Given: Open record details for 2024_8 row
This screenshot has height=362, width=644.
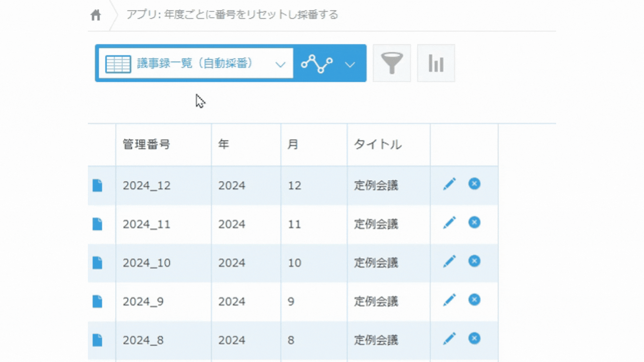Looking at the screenshot, I should tap(97, 340).
